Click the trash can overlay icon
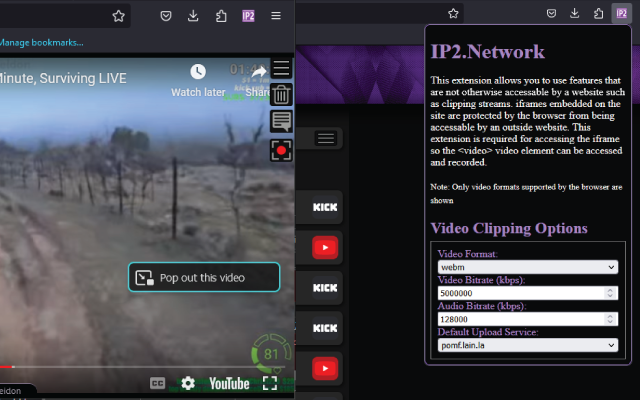The height and width of the screenshot is (400, 640). pyautogui.click(x=281, y=95)
